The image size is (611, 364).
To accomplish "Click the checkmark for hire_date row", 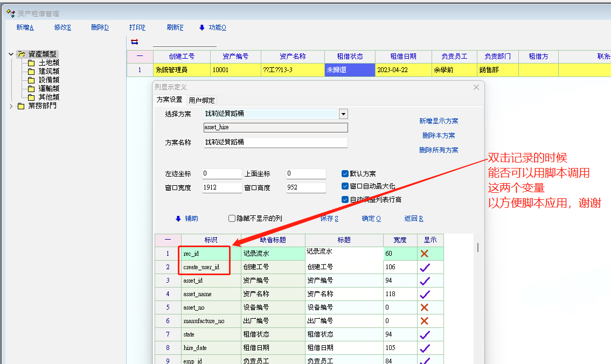I will pos(425,348).
